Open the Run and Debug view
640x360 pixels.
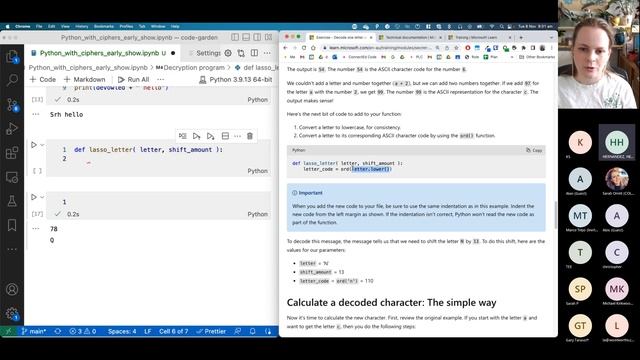tap(12, 129)
